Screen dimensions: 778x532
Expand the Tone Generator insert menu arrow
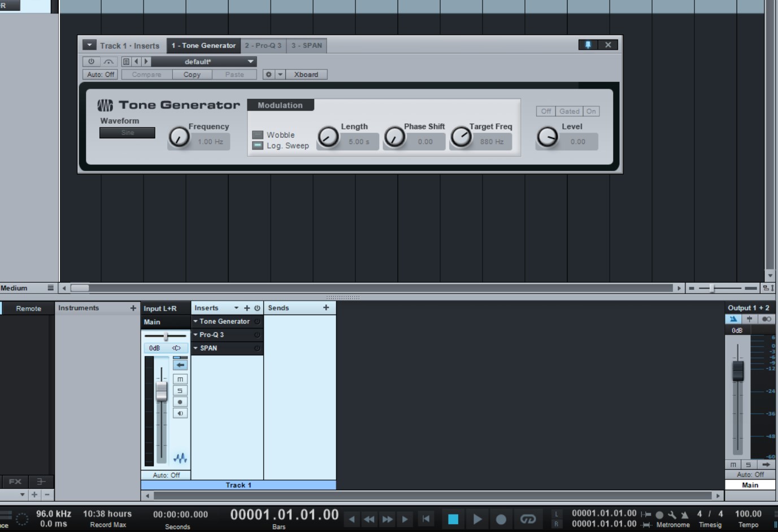click(x=195, y=321)
